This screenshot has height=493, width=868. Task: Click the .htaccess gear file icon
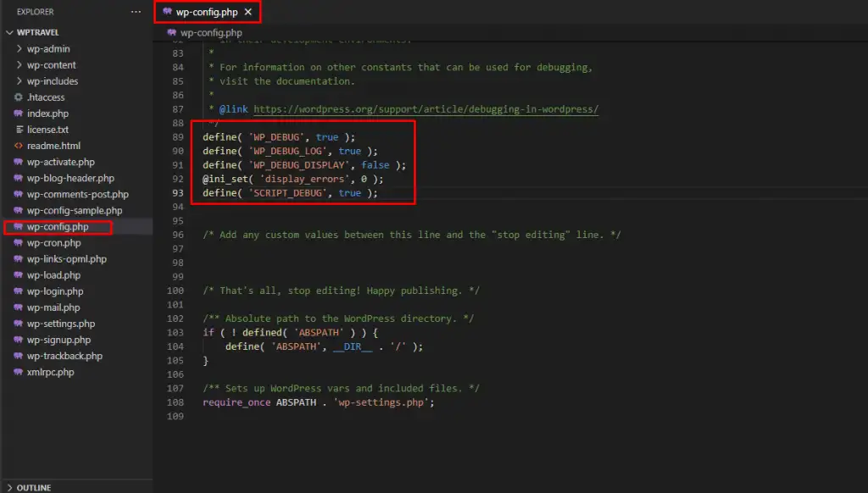pos(19,97)
